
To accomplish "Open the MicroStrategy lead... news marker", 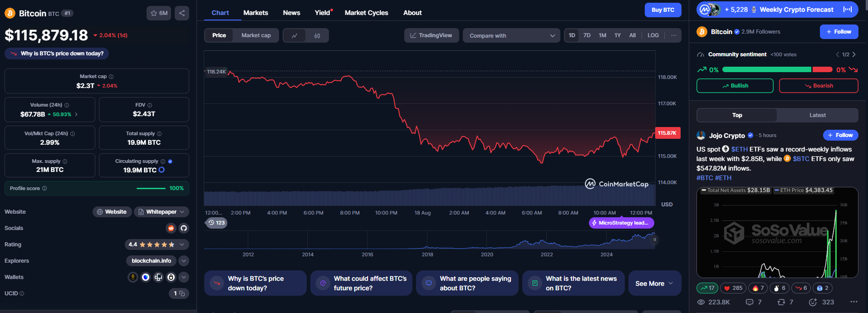I will click(x=622, y=223).
